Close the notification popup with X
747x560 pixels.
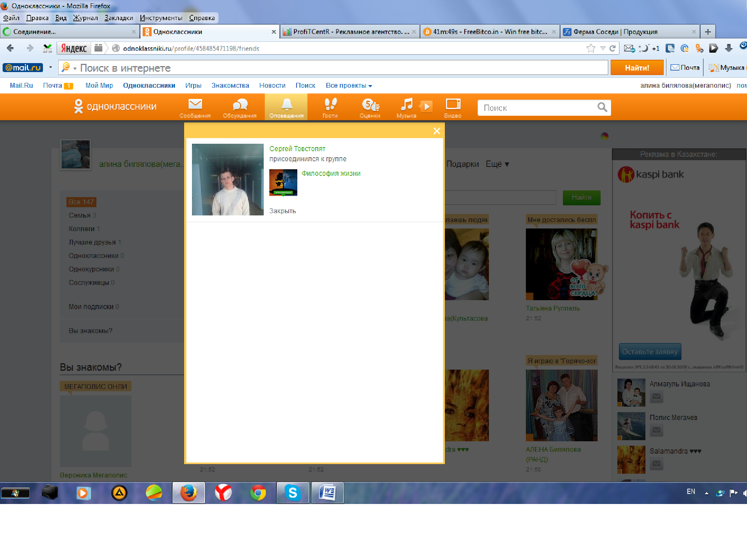(x=437, y=131)
